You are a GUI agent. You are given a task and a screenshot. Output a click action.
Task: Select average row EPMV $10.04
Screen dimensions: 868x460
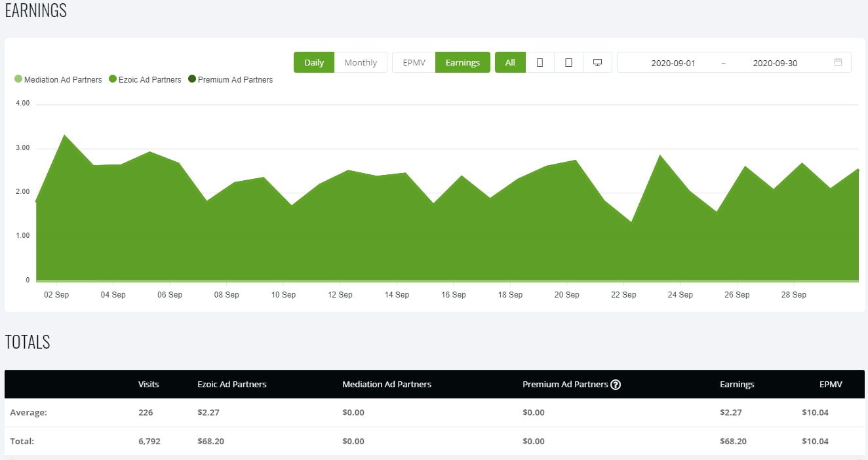tap(815, 412)
